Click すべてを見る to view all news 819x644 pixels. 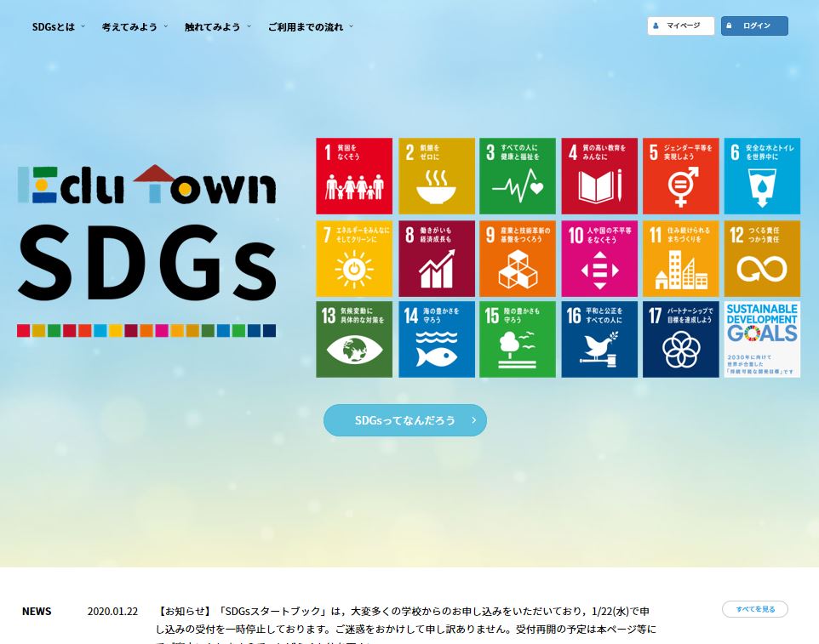click(x=755, y=609)
